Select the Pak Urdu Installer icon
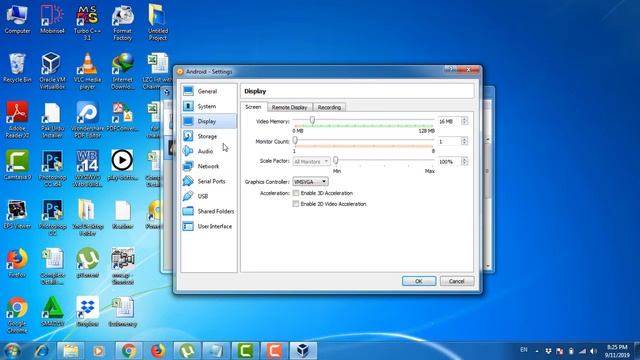640x360 pixels. (52, 120)
